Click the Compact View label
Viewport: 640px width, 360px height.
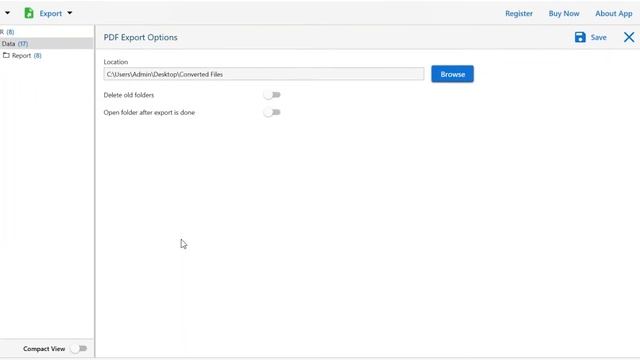(44, 349)
